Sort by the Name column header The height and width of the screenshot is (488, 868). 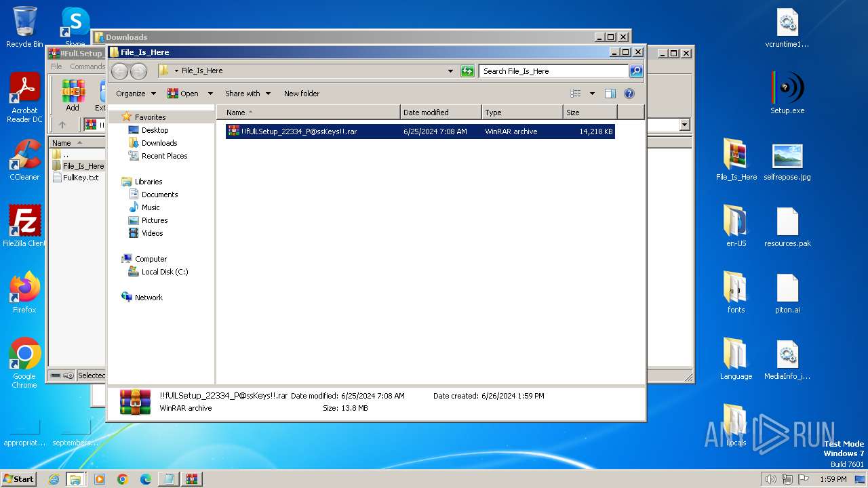point(309,113)
